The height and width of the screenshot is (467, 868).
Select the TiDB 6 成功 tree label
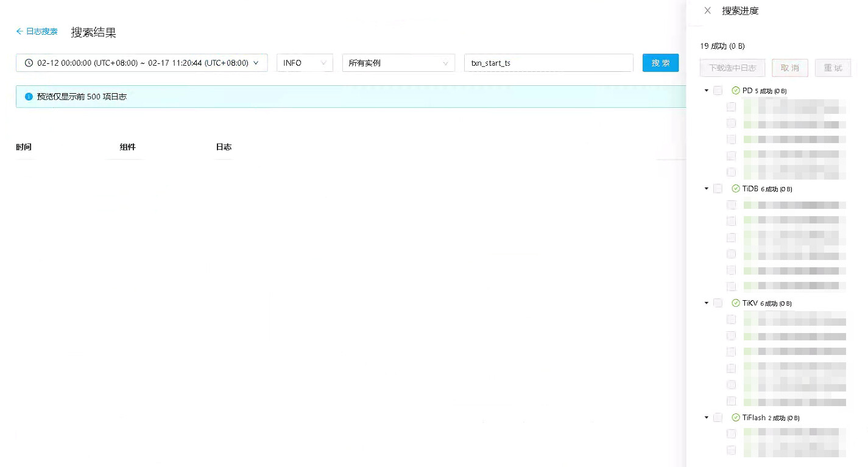tap(767, 189)
